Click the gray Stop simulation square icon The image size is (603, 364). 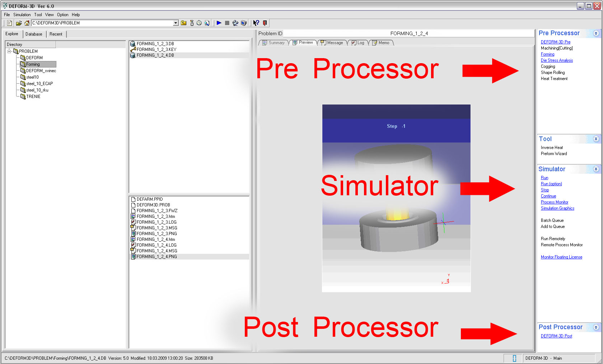(x=227, y=23)
